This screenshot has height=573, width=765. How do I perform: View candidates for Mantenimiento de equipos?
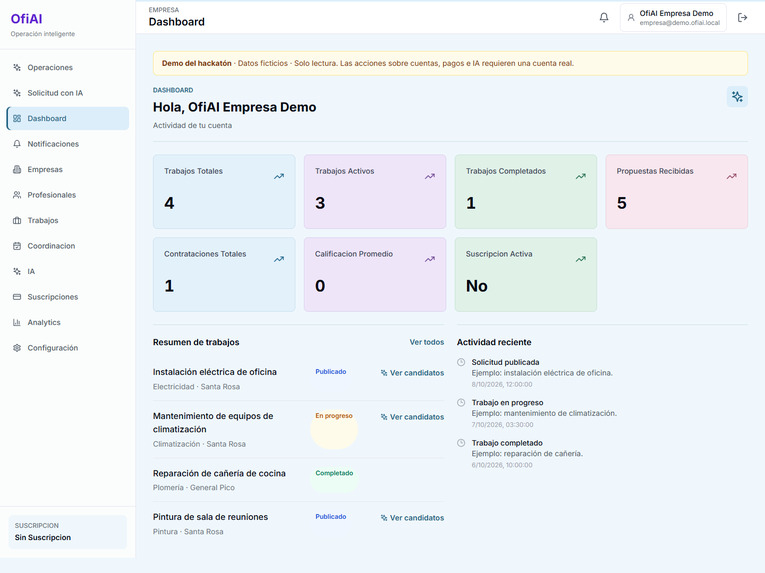pyautogui.click(x=412, y=417)
